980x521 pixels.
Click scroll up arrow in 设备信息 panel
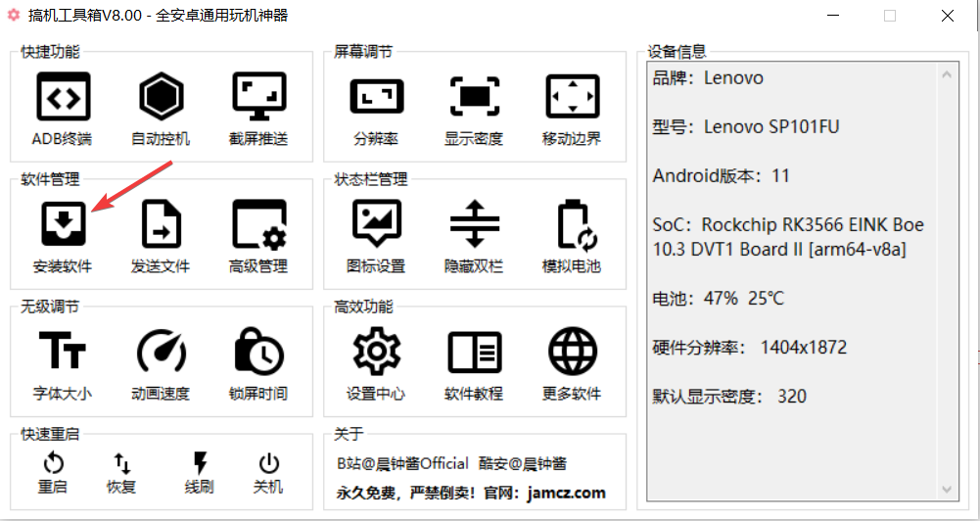(947, 75)
